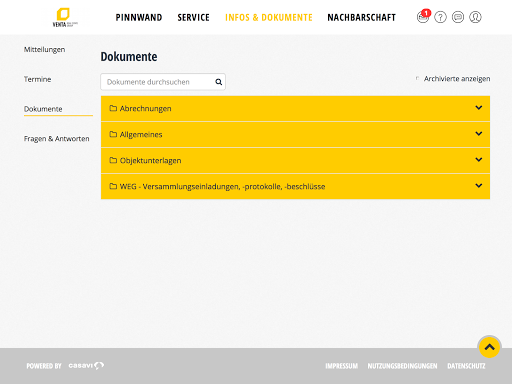Expand the Abrechnungen chevron

pyautogui.click(x=479, y=108)
